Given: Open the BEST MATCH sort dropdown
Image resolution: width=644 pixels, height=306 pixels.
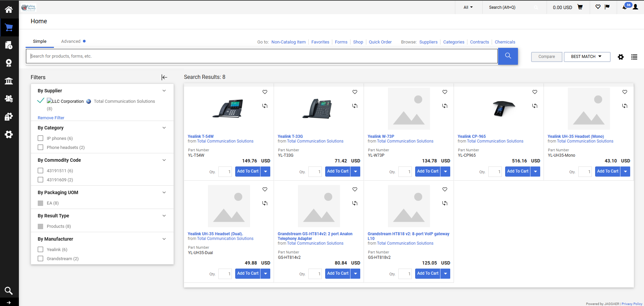Looking at the screenshot, I should (587, 57).
